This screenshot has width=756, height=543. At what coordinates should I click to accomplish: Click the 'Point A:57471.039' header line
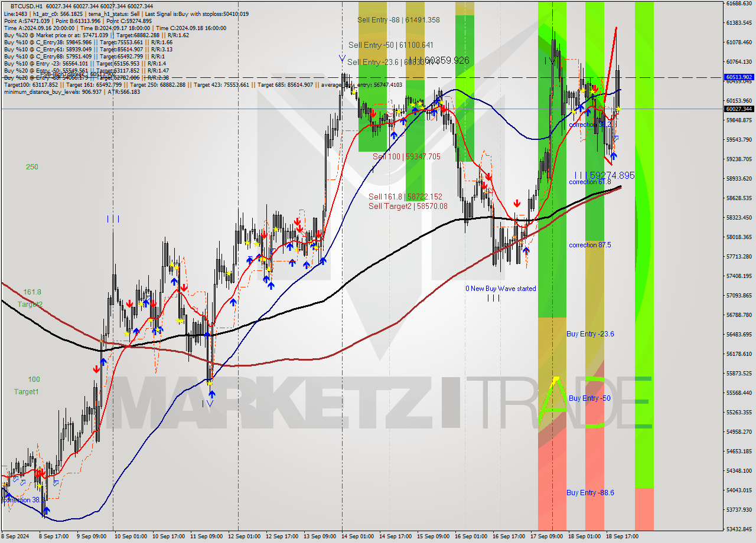coord(78,21)
